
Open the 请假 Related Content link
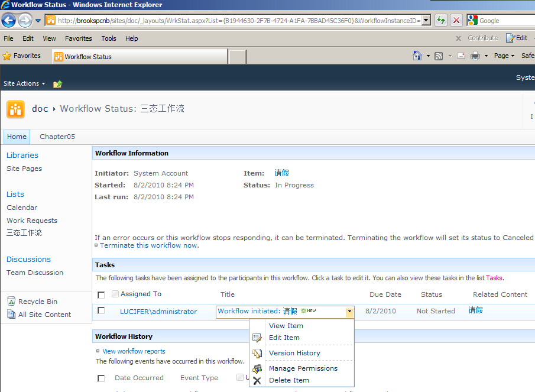[475, 310]
